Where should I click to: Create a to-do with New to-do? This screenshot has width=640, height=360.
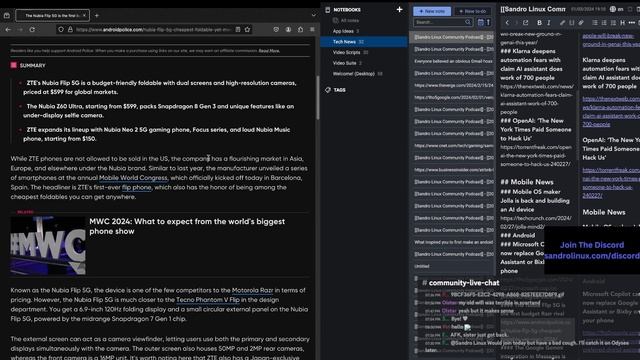pos(473,11)
